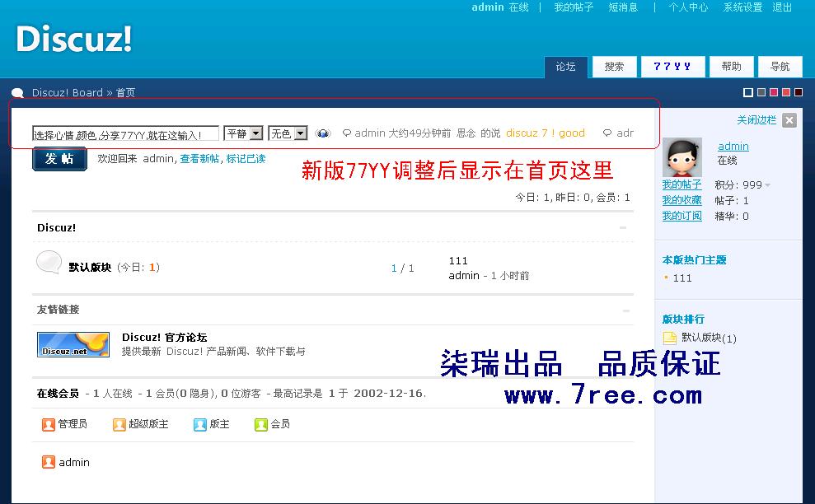This screenshot has width=815, height=504.
Task: Click Discuz! Board breadcrumb link
Action: click(x=67, y=93)
